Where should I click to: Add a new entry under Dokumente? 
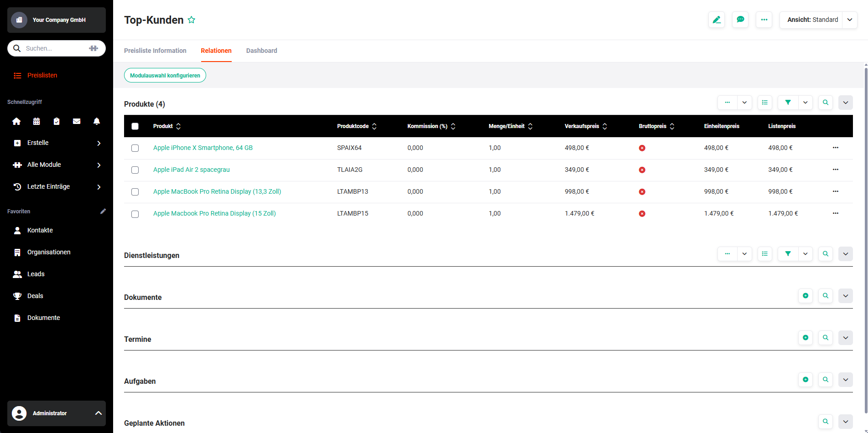tap(806, 296)
